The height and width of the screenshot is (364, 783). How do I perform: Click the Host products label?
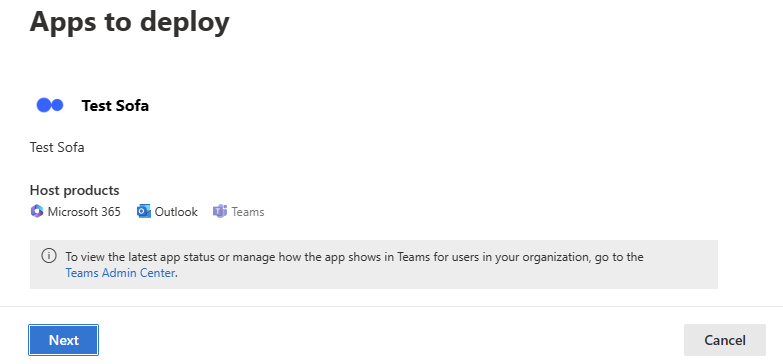pos(74,190)
